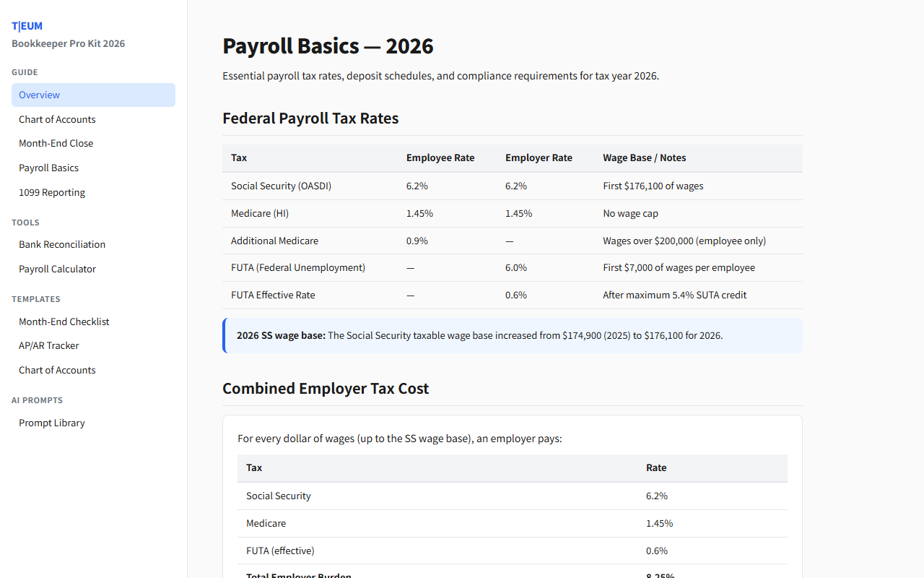This screenshot has height=578, width=924.
Task: Select the AP/AR Tracker template
Action: tap(48, 345)
